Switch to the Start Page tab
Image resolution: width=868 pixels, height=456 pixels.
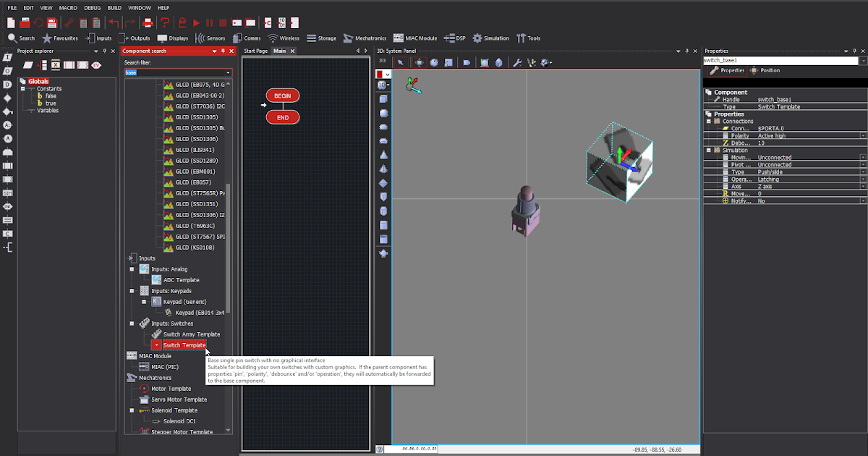(255, 51)
